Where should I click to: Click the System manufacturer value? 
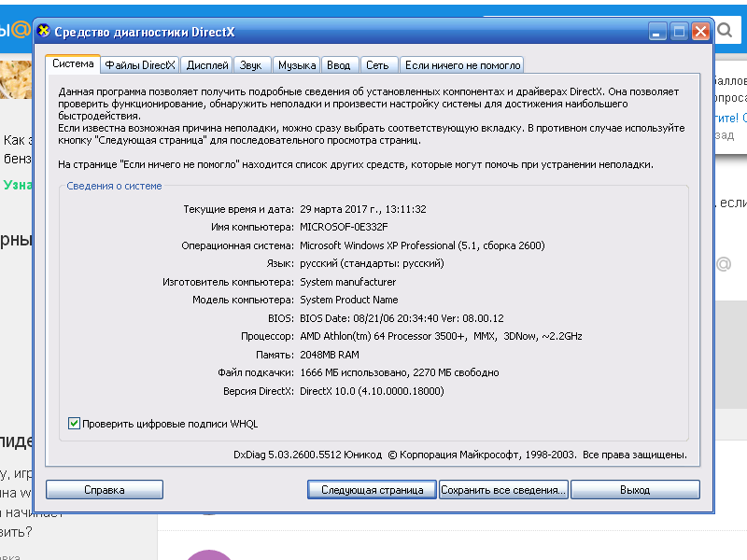347,282
